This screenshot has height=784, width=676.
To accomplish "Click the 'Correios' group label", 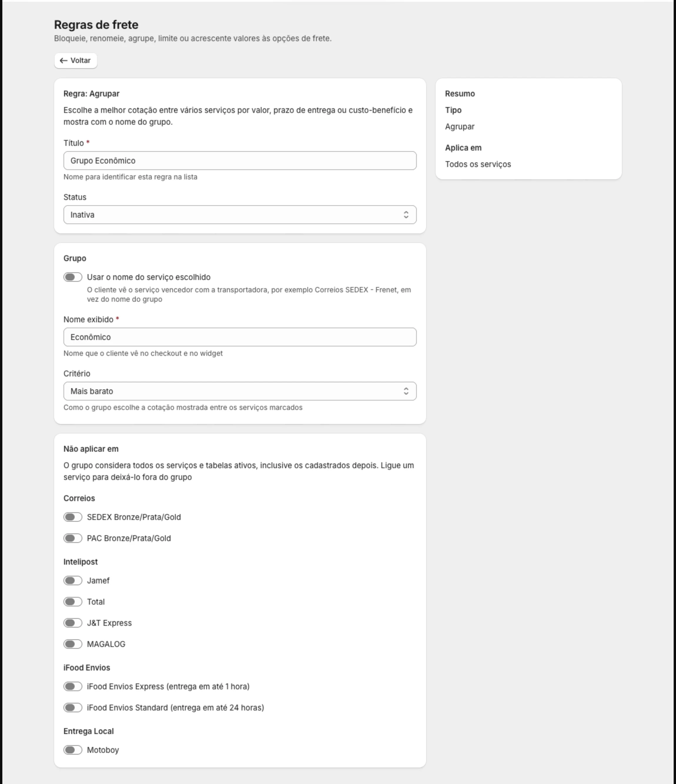I will click(79, 498).
